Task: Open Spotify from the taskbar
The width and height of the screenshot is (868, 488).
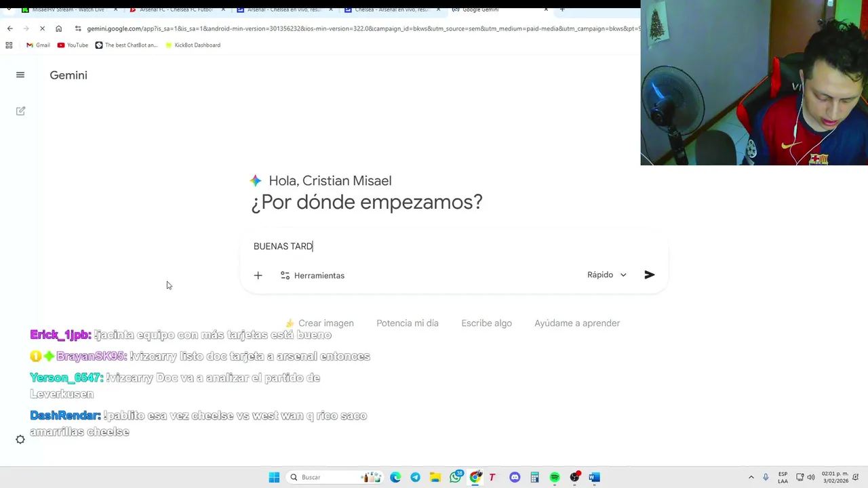Action: coord(555,477)
